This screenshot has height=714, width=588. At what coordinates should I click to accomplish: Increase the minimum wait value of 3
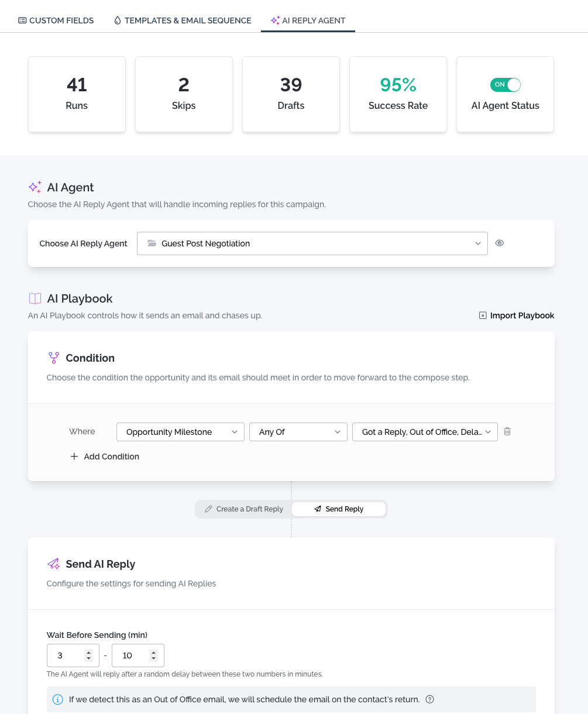(x=88, y=653)
